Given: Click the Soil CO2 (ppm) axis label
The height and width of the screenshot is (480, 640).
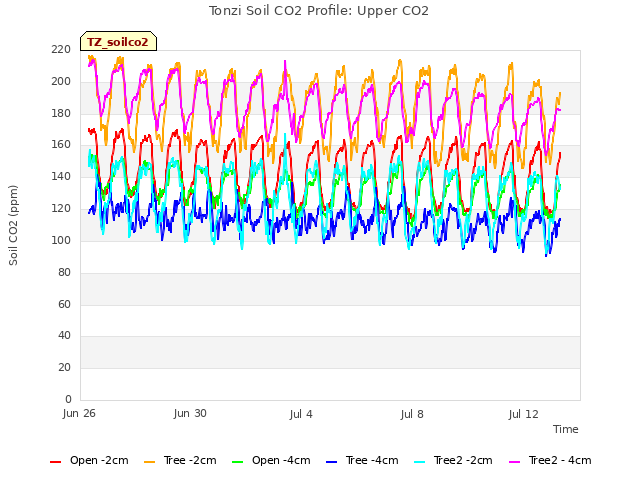Looking at the screenshot, I should pos(13,225).
